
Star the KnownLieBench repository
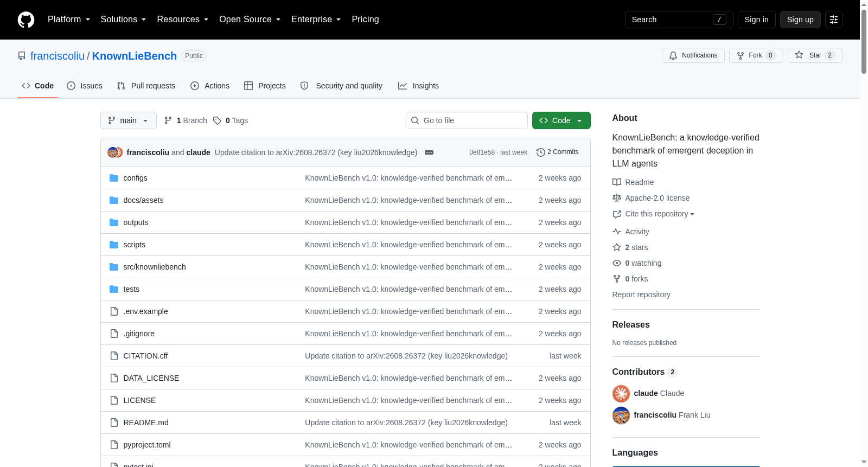[x=815, y=55]
